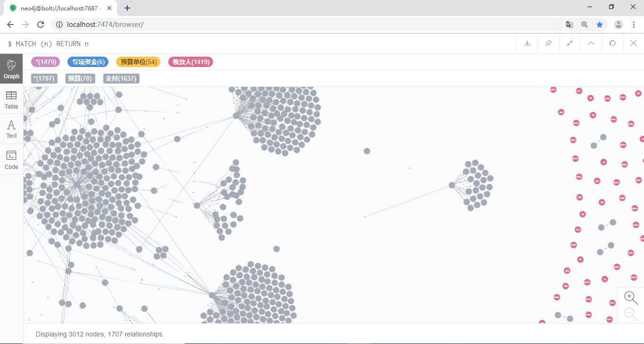Bookmark the page with star icon
Image resolution: width=644 pixels, height=344 pixels.
click(600, 25)
